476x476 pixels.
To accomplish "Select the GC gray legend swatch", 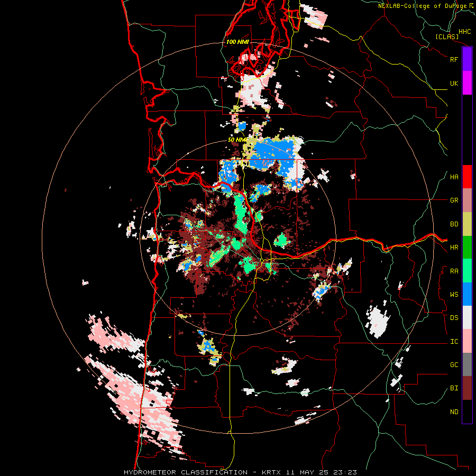I will click(x=467, y=364).
